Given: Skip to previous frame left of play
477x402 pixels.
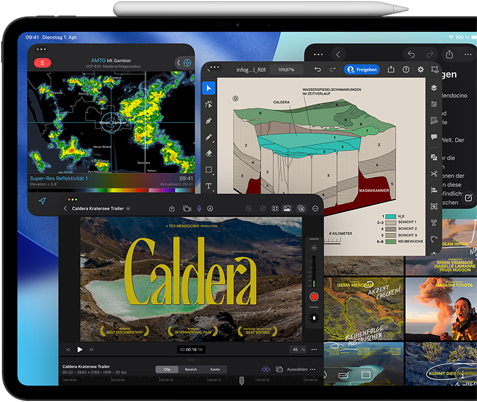Looking at the screenshot, I should 68,350.
